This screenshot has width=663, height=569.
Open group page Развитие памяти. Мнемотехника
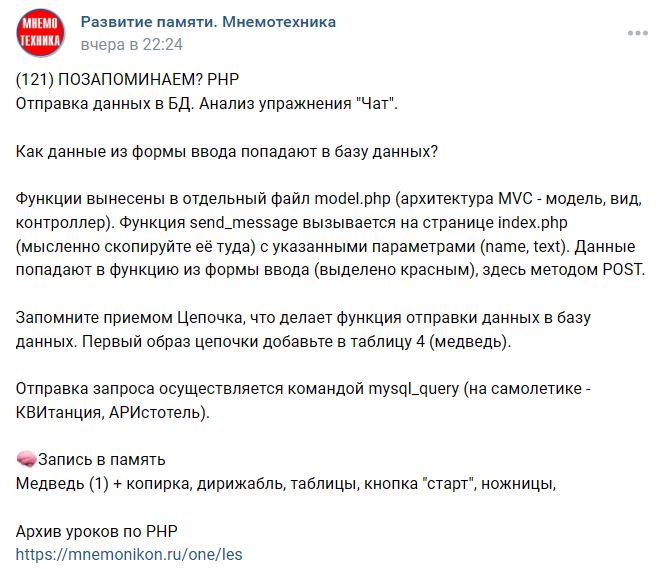click(x=208, y=22)
